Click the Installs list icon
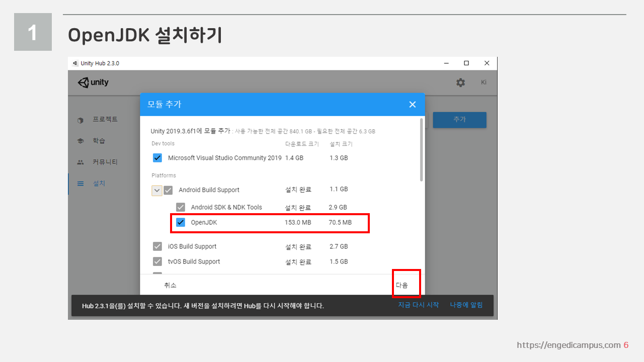 pos(80,184)
